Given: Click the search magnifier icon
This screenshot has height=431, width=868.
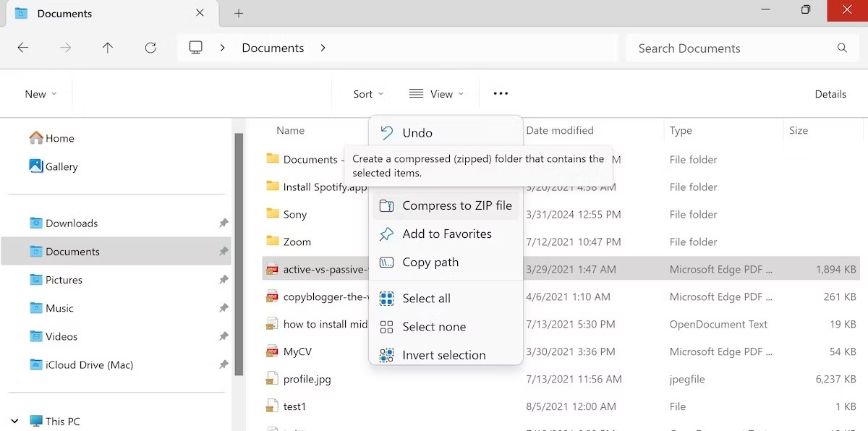Looking at the screenshot, I should [x=842, y=48].
